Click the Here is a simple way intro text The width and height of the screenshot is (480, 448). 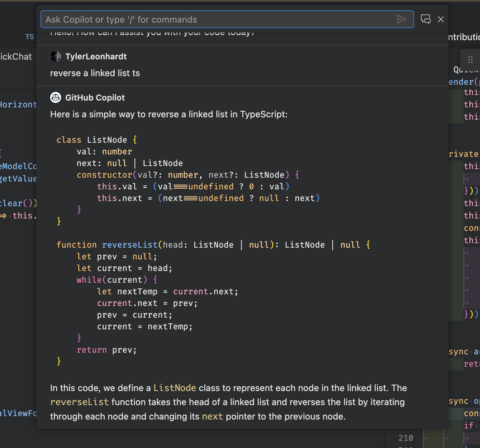[169, 114]
